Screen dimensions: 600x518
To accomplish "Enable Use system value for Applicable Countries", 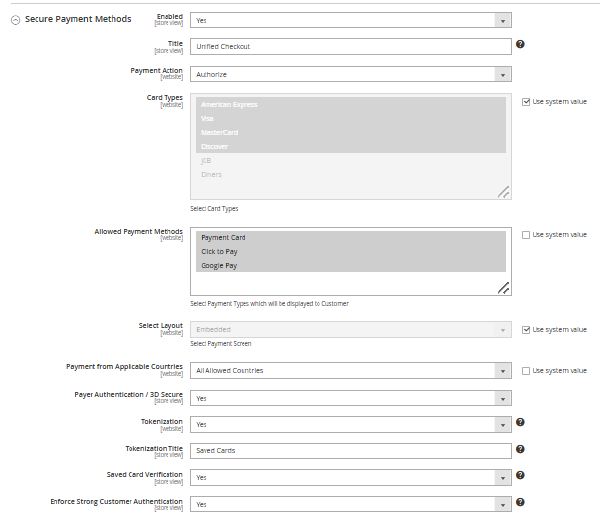I will 526,371.
